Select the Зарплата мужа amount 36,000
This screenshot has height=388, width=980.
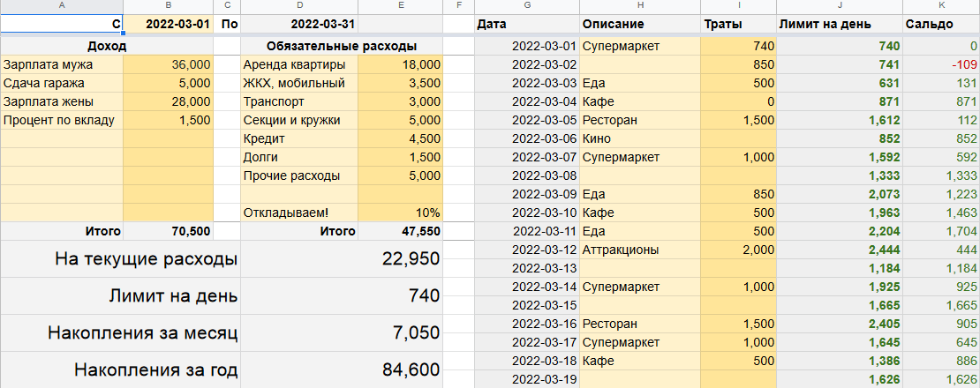click(168, 64)
